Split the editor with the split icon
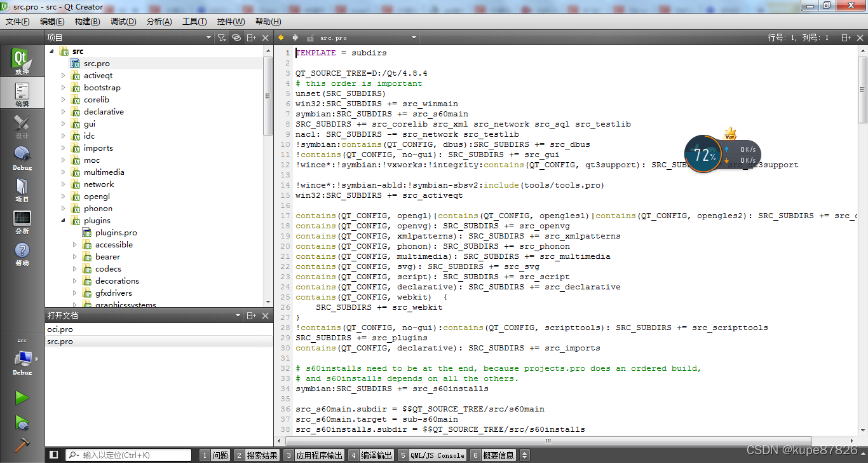Screen dimensions: 868x463 (846, 38)
